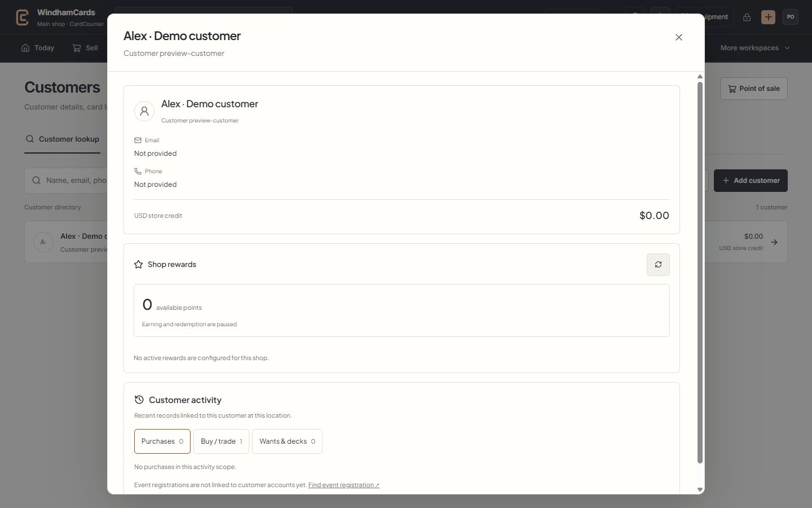This screenshot has height=508, width=812.
Task: Open the PO user avatar menu
Action: click(791, 17)
